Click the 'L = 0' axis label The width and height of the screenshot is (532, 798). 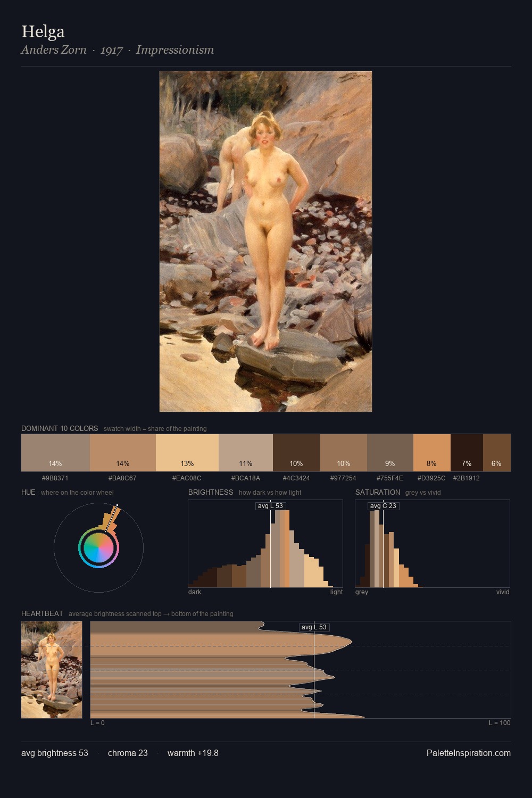(x=97, y=722)
